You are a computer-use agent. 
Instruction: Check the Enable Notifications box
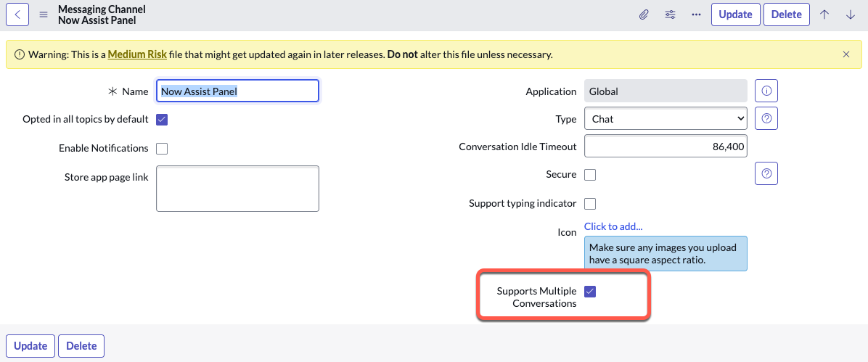click(x=162, y=148)
